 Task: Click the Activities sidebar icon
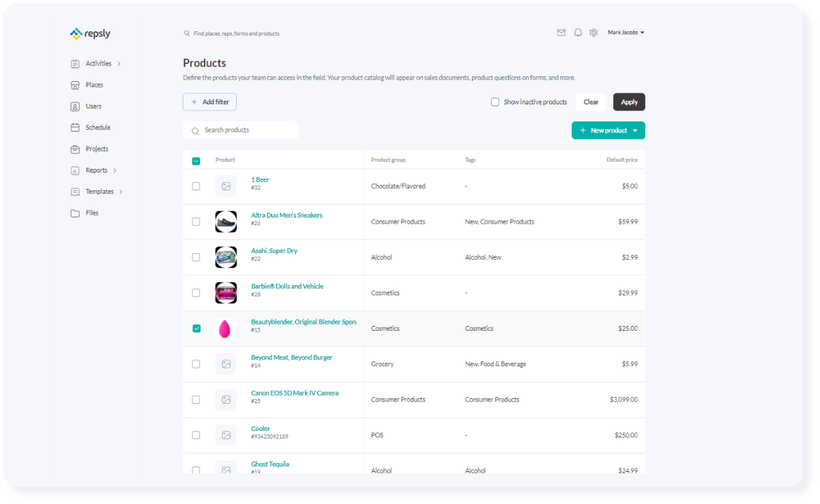click(75, 64)
